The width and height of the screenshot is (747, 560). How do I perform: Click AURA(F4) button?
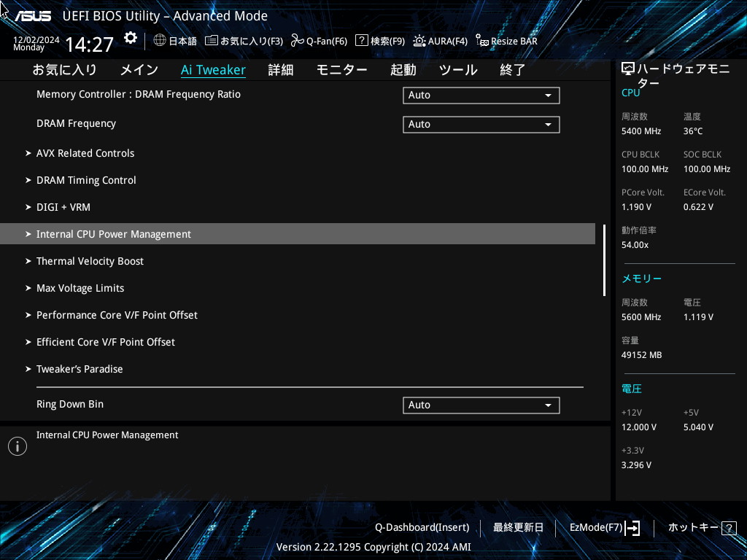[448, 42]
